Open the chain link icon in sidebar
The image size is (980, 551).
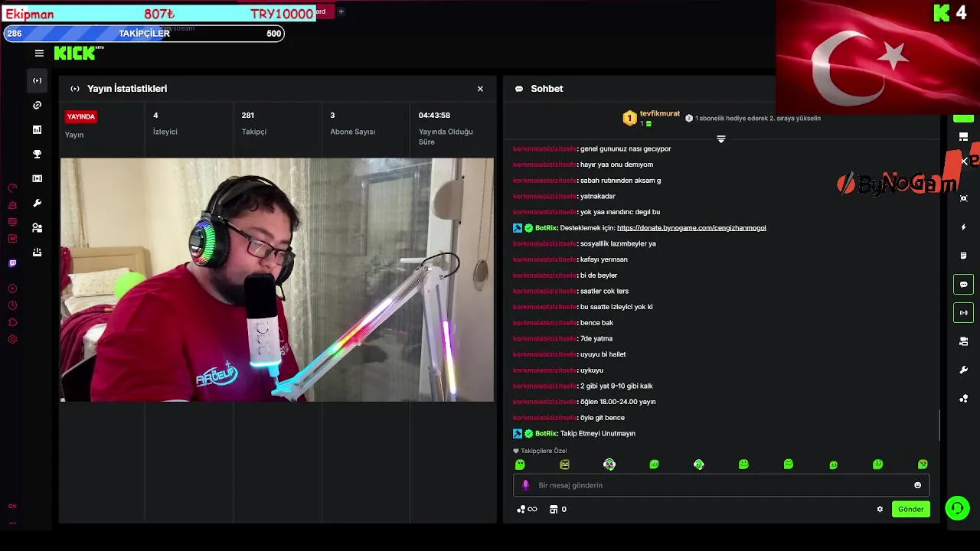point(37,105)
